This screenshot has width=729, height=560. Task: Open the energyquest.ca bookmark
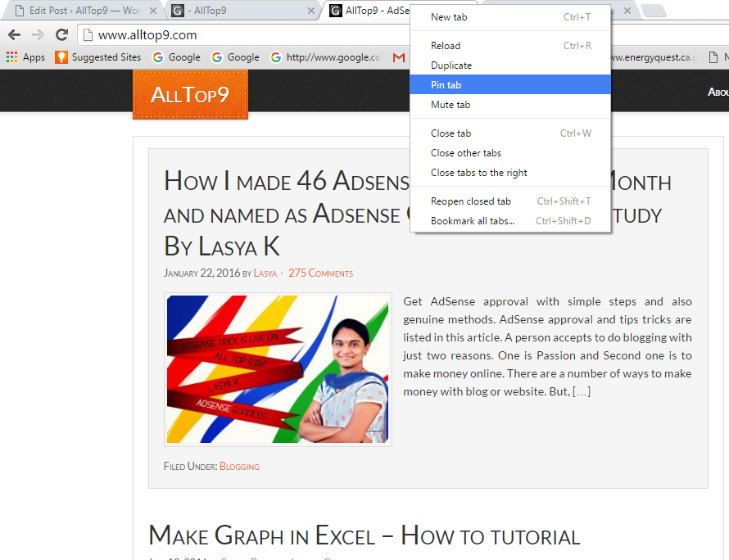tap(654, 57)
